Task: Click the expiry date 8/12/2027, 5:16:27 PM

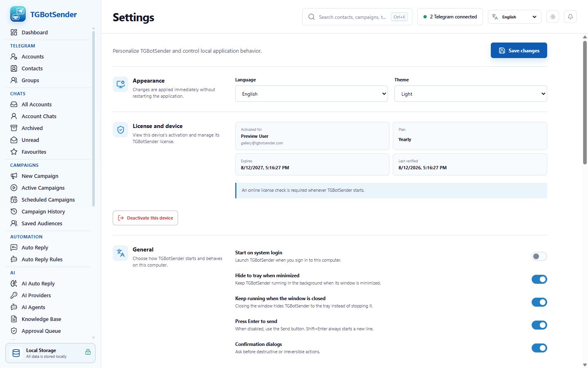Action: coord(265,168)
